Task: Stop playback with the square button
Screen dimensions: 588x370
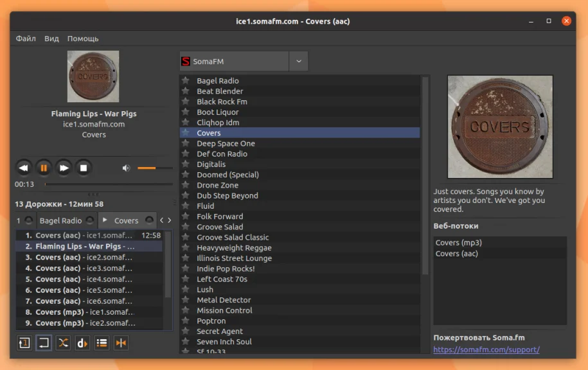Action: (83, 168)
